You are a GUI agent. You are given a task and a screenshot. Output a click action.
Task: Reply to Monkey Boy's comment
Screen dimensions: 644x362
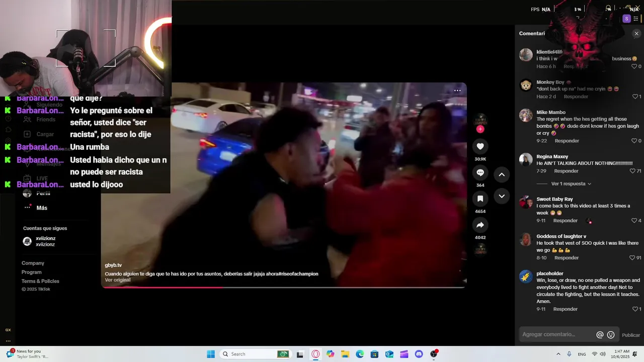(576, 97)
